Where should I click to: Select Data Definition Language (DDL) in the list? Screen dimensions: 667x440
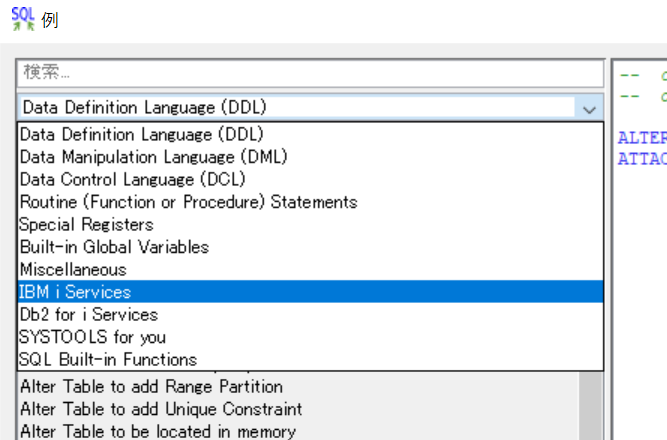click(310, 134)
